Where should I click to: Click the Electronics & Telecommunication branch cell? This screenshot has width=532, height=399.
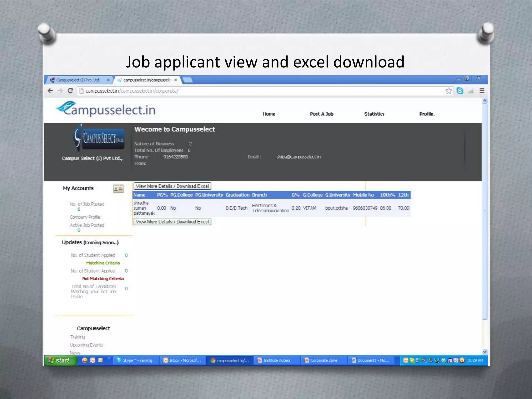[x=270, y=208]
